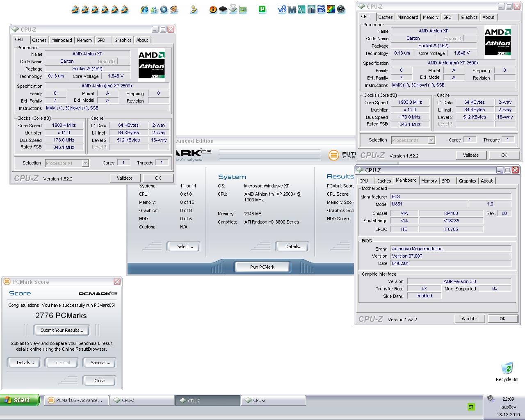Image resolution: width=525 pixels, height=420 pixels.
Task: Open the DWG IMG shortcut icon
Action: point(321,9)
